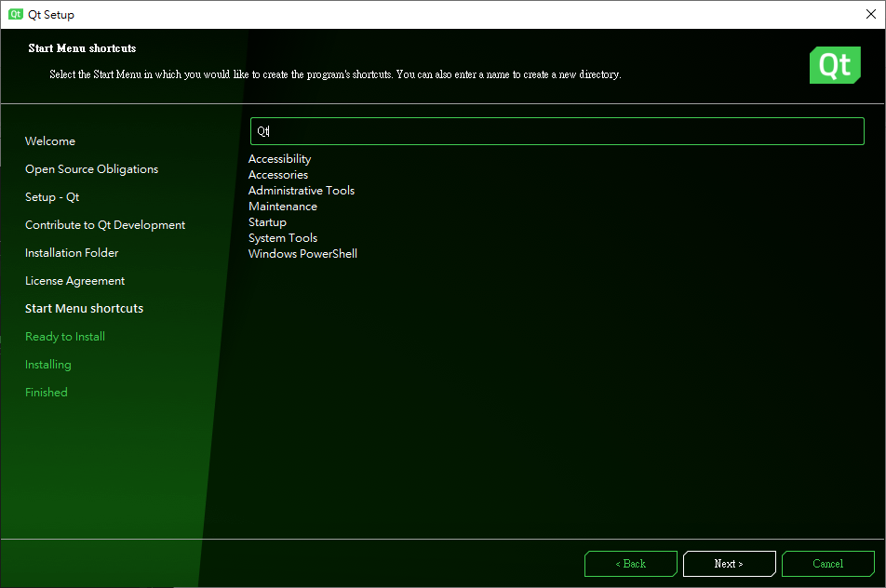Click the Ready to Install step

[x=65, y=337]
